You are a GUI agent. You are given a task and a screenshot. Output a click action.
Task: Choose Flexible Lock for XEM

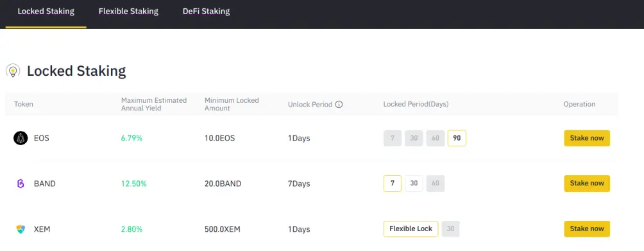tap(411, 229)
